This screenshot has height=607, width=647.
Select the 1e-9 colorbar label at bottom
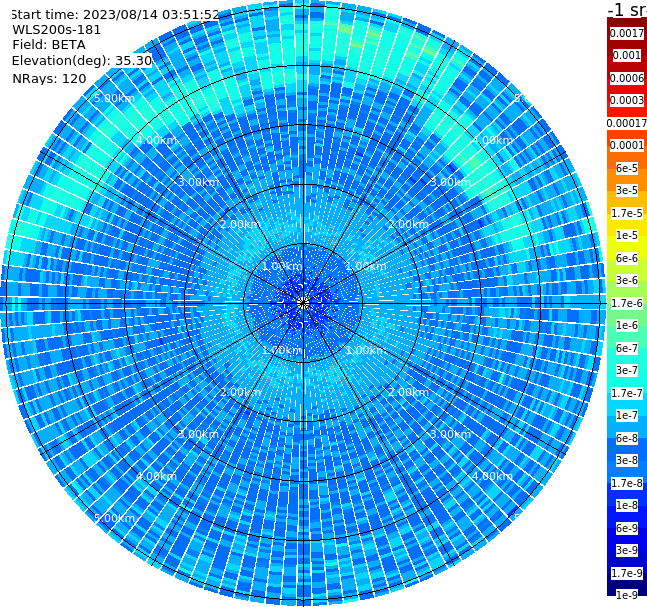point(627,595)
